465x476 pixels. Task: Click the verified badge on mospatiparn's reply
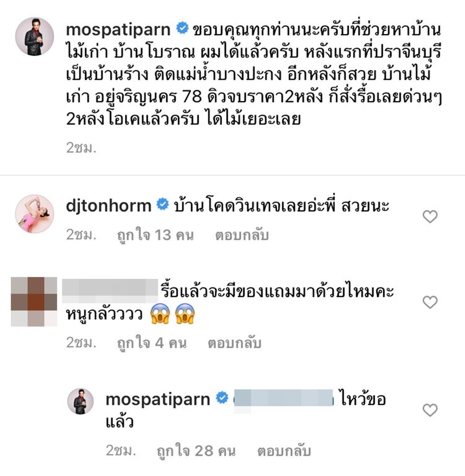(x=222, y=398)
